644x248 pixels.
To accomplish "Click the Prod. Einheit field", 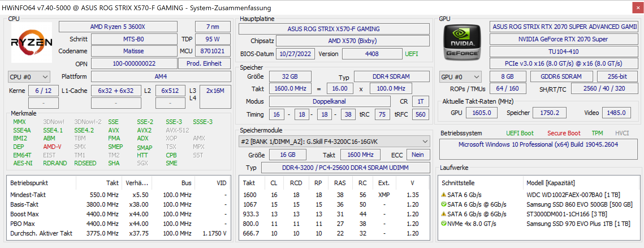I will pos(204,63).
